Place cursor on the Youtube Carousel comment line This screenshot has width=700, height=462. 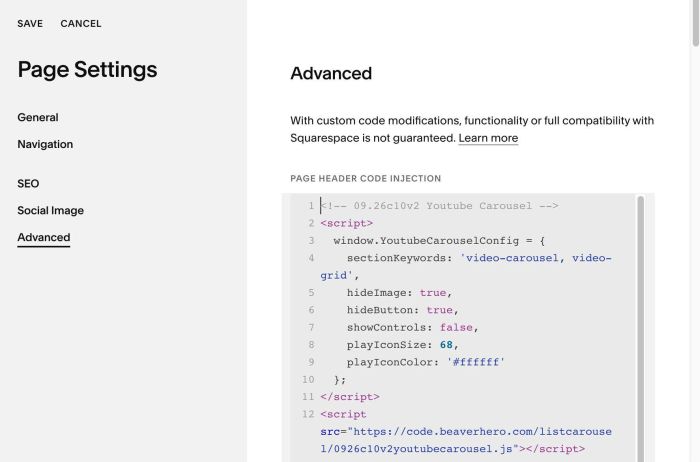click(x=439, y=206)
